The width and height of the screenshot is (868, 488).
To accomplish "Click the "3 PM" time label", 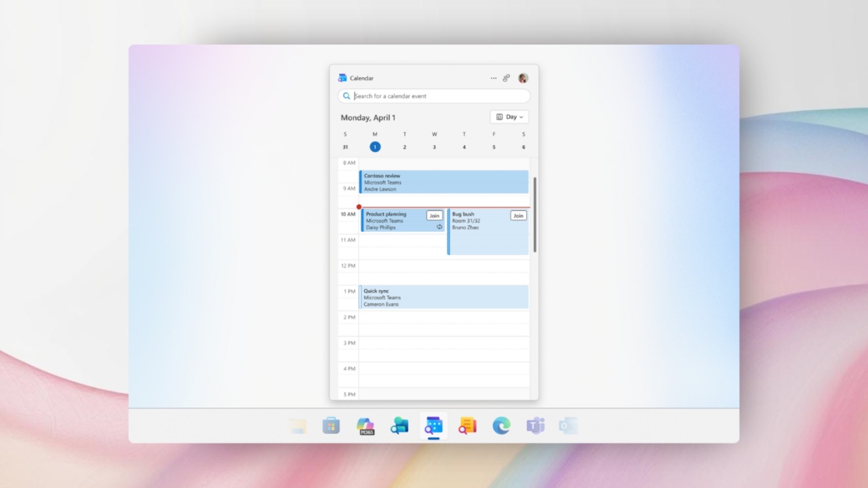I will 349,343.
